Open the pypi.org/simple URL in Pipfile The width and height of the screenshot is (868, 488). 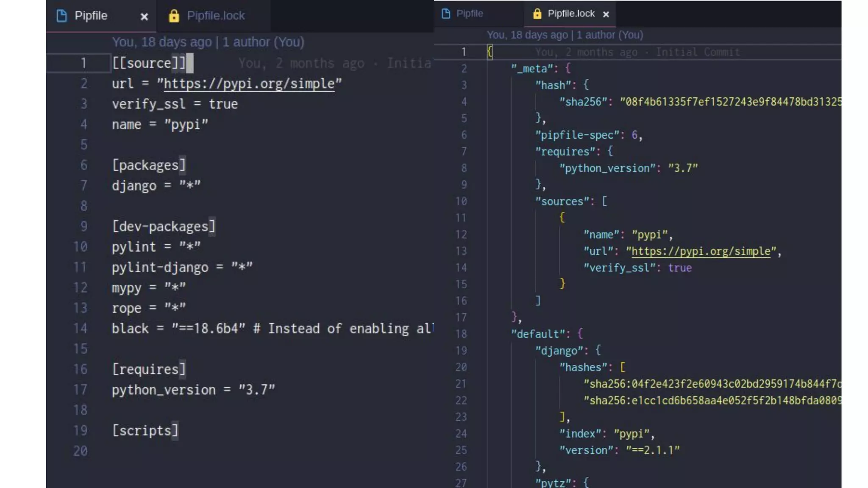[x=249, y=83]
